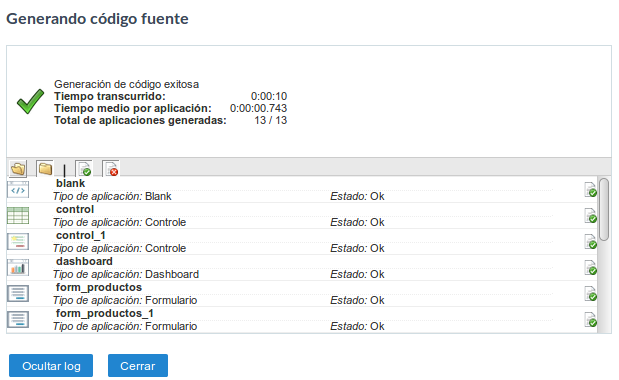Click the green success checkmark
This screenshot has width=619, height=380.
[x=30, y=101]
